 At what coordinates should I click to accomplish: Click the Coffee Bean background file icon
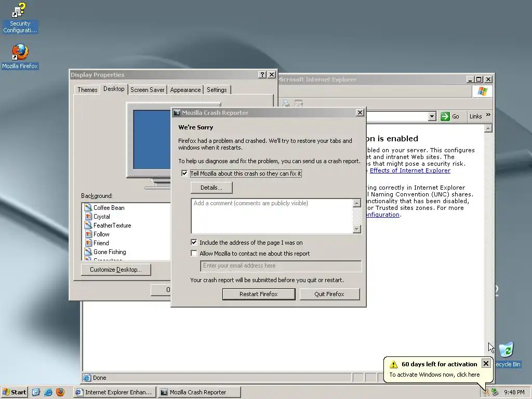[x=88, y=207]
